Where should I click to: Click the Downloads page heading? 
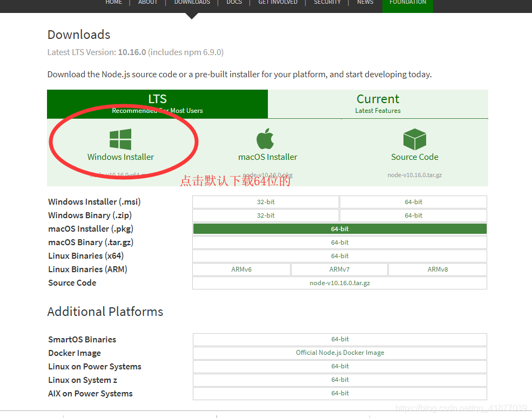(x=79, y=35)
